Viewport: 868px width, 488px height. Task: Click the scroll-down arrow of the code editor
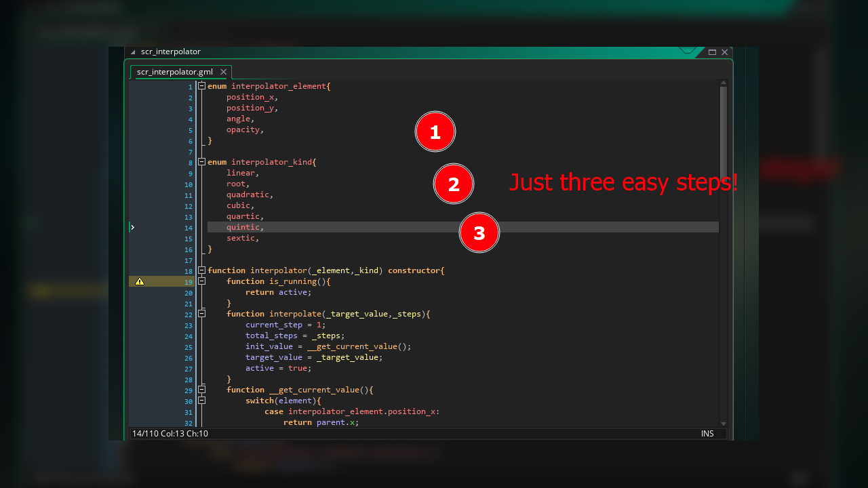723,423
